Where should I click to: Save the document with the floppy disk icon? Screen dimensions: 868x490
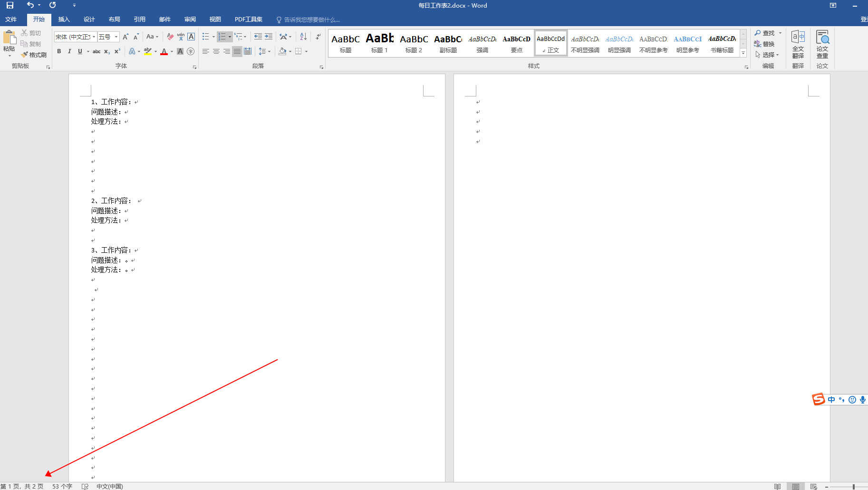click(10, 5)
